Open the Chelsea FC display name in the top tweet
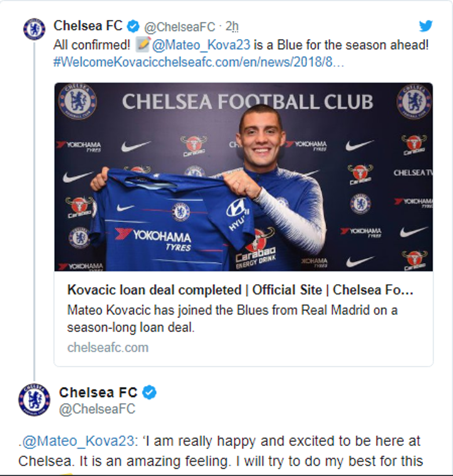 (x=88, y=26)
